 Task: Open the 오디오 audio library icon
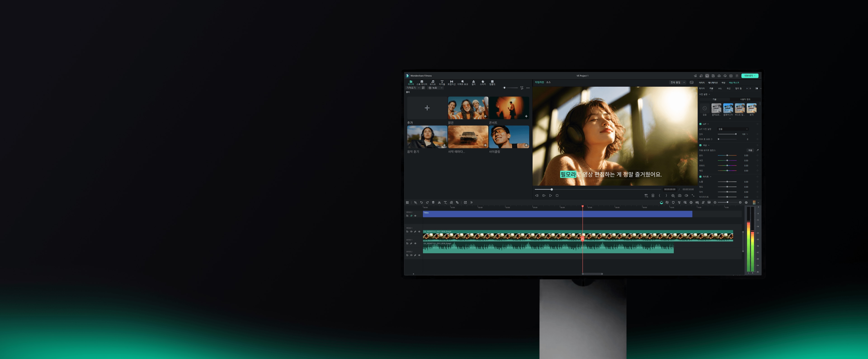click(433, 82)
